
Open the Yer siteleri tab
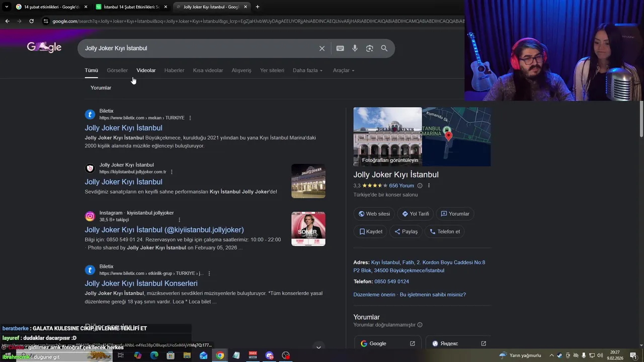coord(272,70)
